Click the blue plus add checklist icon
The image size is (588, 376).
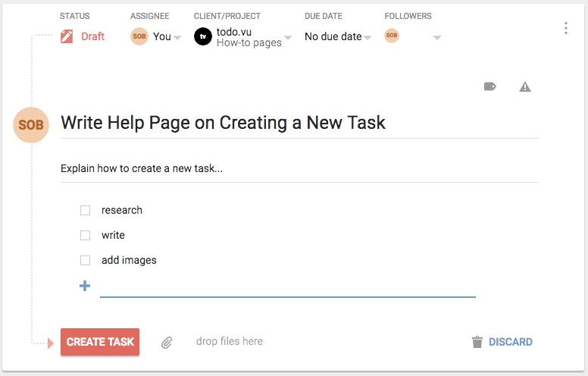click(x=85, y=286)
